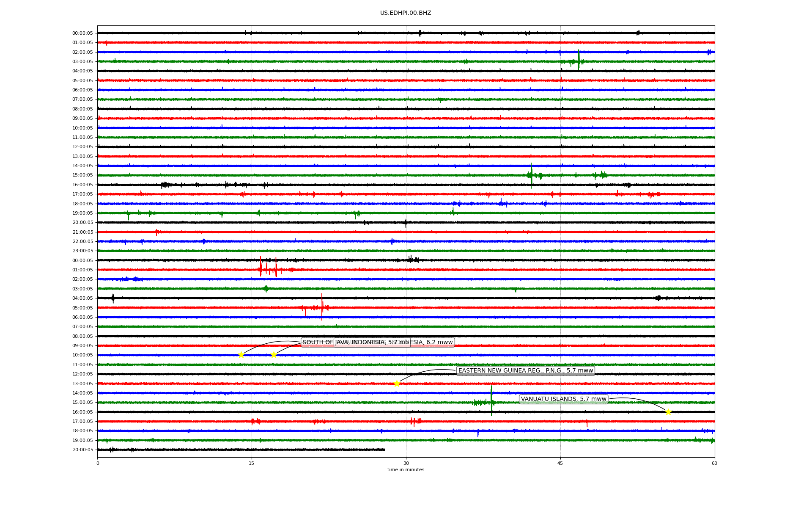The height and width of the screenshot is (508, 812).
Task: Click the star near minute 14 on the 10:00:05 trace
Action: (x=241, y=355)
